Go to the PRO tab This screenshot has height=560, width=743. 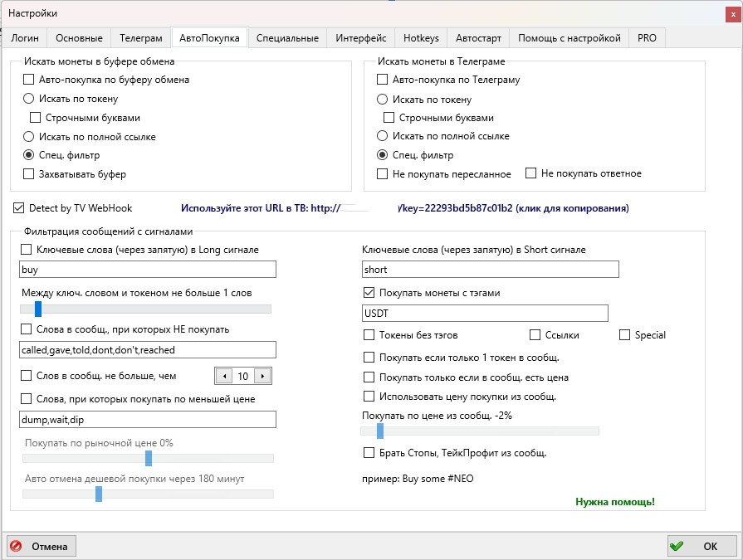tap(647, 38)
